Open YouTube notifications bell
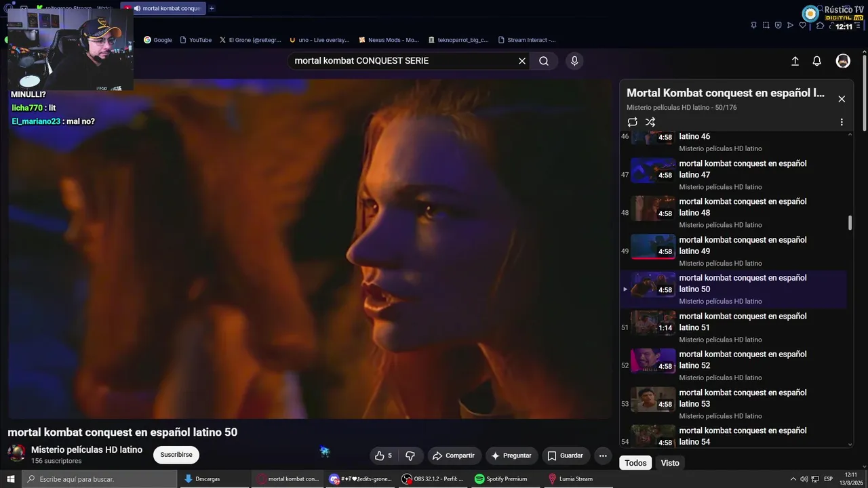Image resolution: width=868 pixels, height=488 pixels. 817,61
